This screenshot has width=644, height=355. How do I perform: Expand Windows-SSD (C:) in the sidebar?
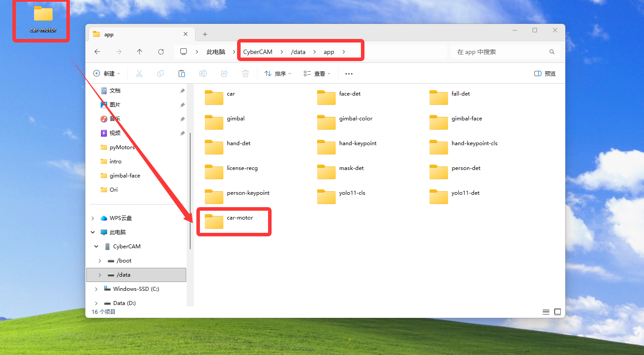[96, 289]
